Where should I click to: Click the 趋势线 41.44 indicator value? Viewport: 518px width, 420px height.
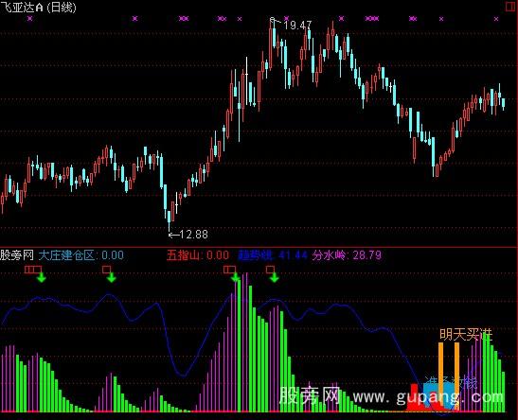pos(273,255)
